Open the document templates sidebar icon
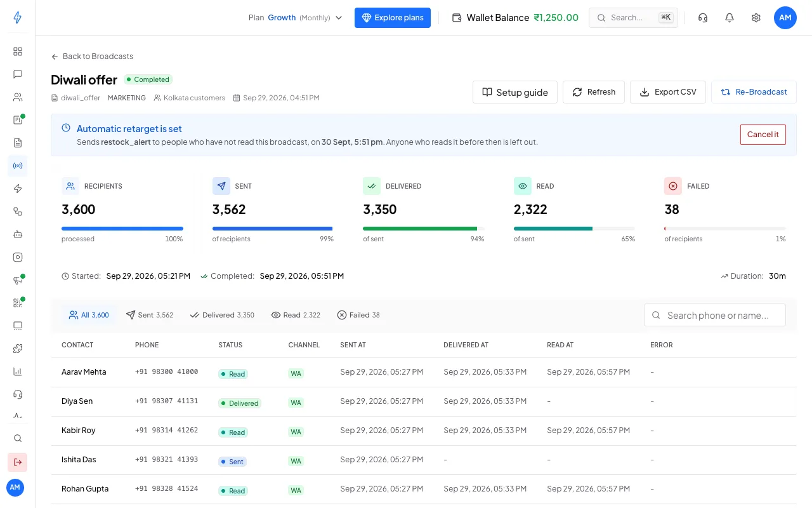The height and width of the screenshot is (508, 812). [18, 143]
